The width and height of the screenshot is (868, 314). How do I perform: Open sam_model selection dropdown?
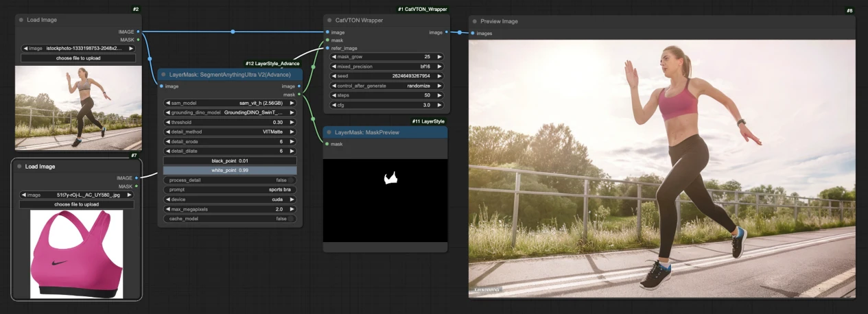pyautogui.click(x=230, y=103)
